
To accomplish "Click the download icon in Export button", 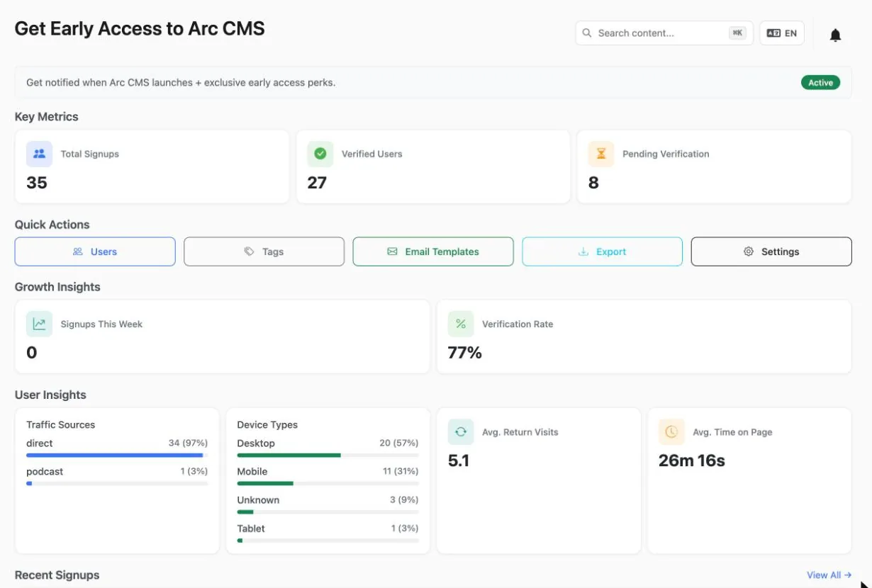I will pyautogui.click(x=583, y=251).
